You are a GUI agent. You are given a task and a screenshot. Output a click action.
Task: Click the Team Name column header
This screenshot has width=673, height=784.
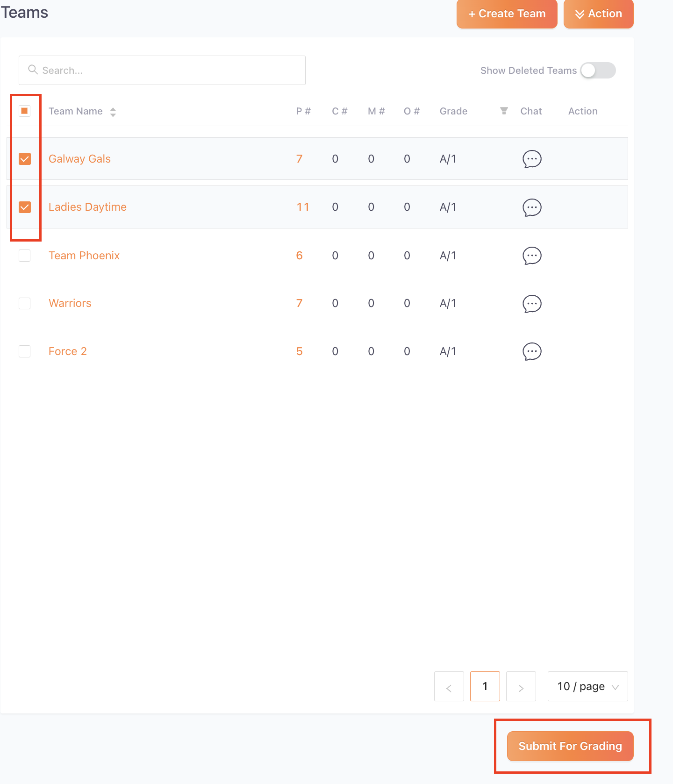76,111
